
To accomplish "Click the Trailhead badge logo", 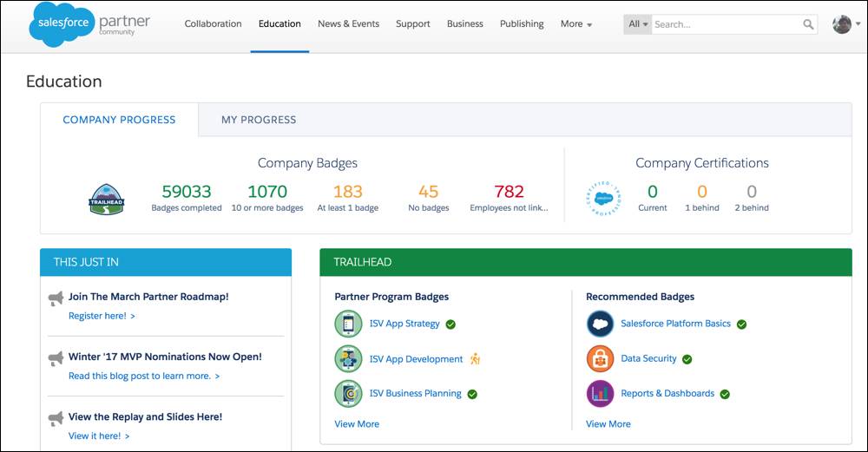I will tap(106, 200).
